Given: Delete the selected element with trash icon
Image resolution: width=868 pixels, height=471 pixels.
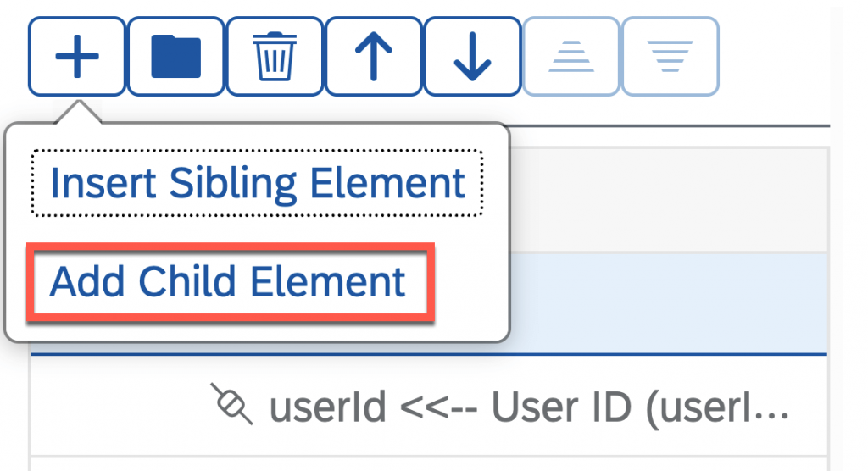Looking at the screenshot, I should click(275, 57).
